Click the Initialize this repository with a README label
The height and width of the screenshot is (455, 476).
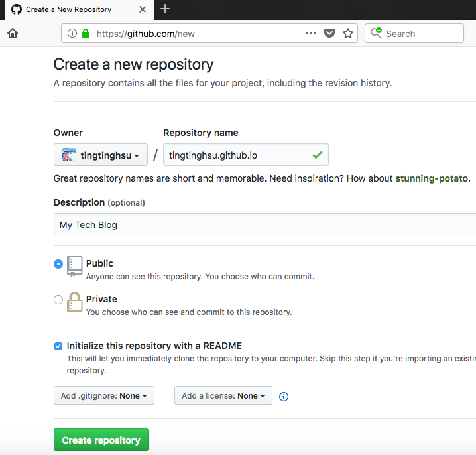(154, 346)
